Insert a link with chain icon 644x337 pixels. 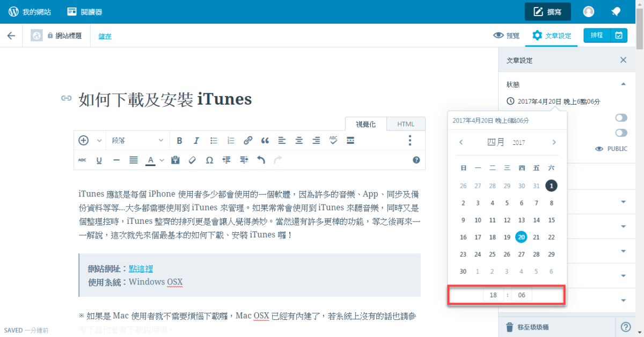[248, 141]
